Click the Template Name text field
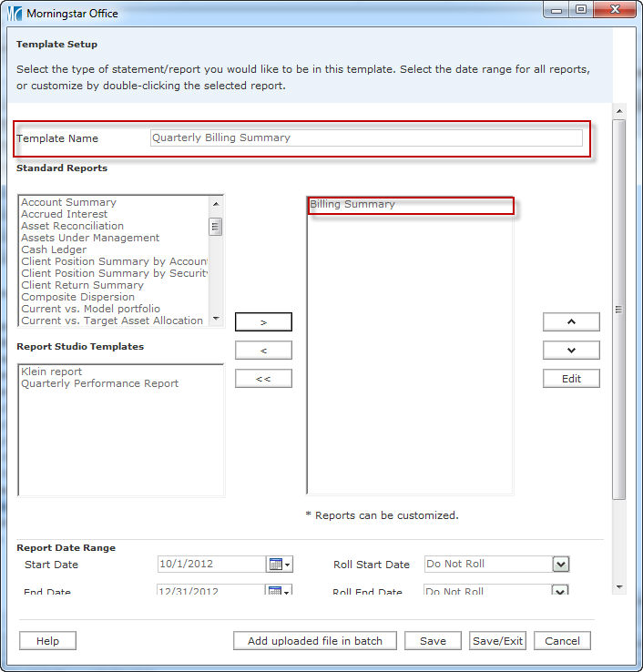The height and width of the screenshot is (672, 643). [x=365, y=138]
